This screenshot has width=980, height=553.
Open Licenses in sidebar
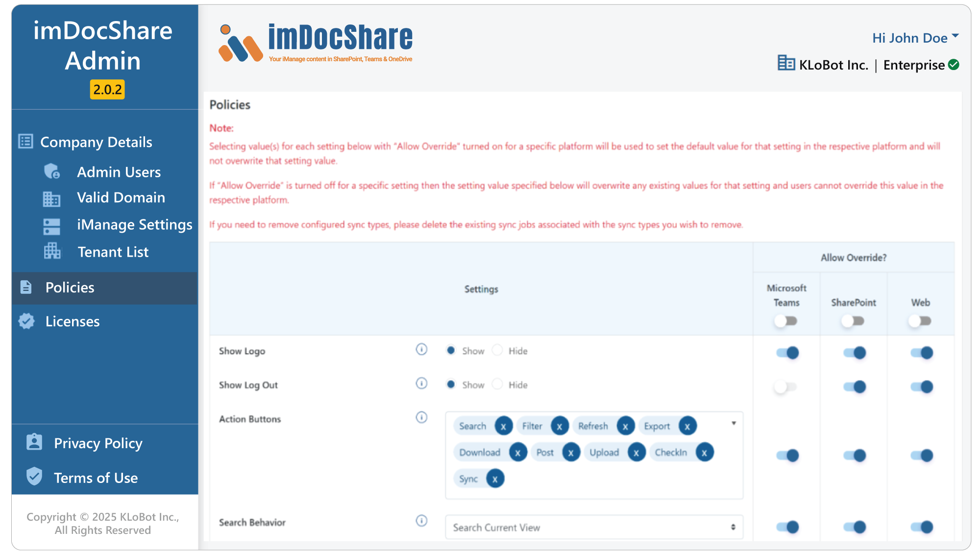[73, 321]
